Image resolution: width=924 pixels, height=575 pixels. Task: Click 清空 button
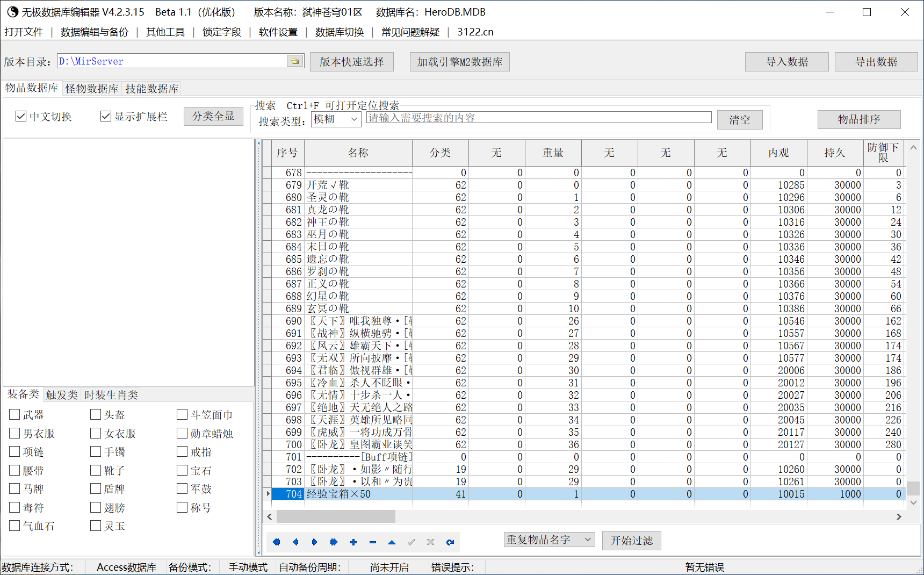point(740,120)
